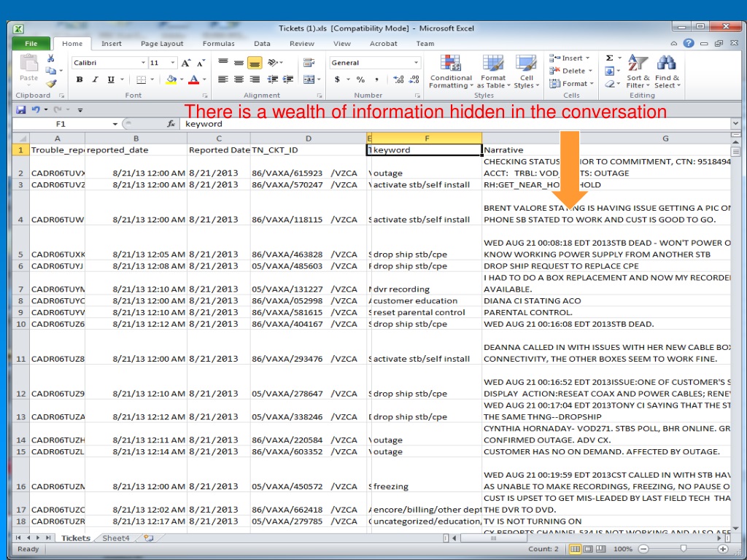Click the Insert Worksheet tab icon
This screenshot has width=747, height=560.
[x=149, y=538]
